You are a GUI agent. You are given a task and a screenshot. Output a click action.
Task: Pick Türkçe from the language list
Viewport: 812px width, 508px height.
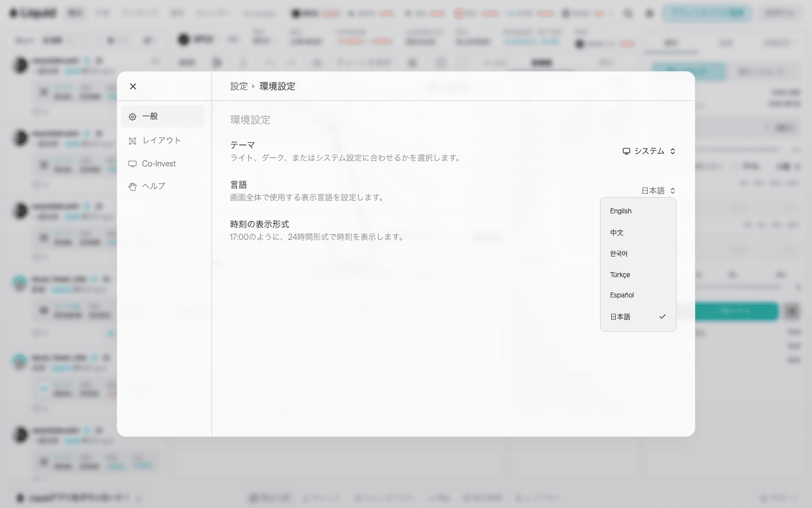pos(638,275)
